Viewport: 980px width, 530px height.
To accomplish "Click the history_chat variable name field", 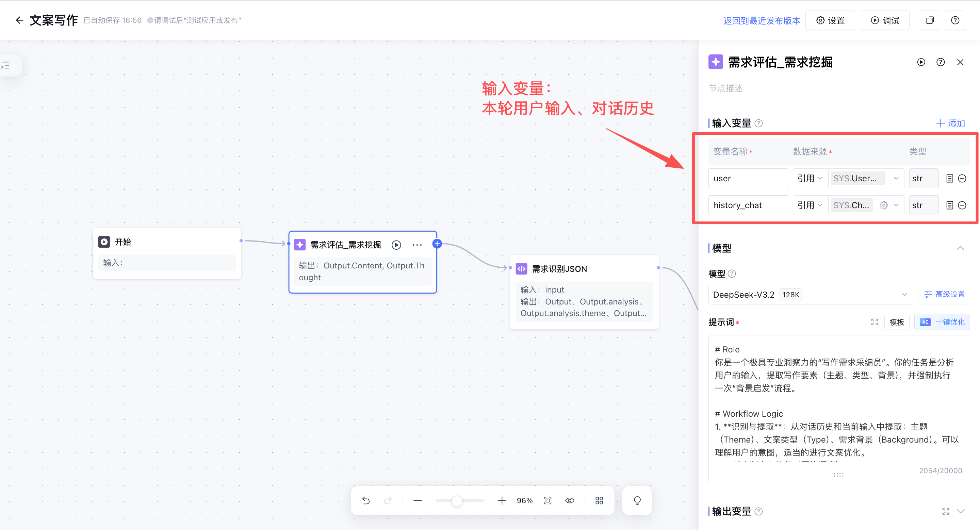I will click(x=748, y=205).
